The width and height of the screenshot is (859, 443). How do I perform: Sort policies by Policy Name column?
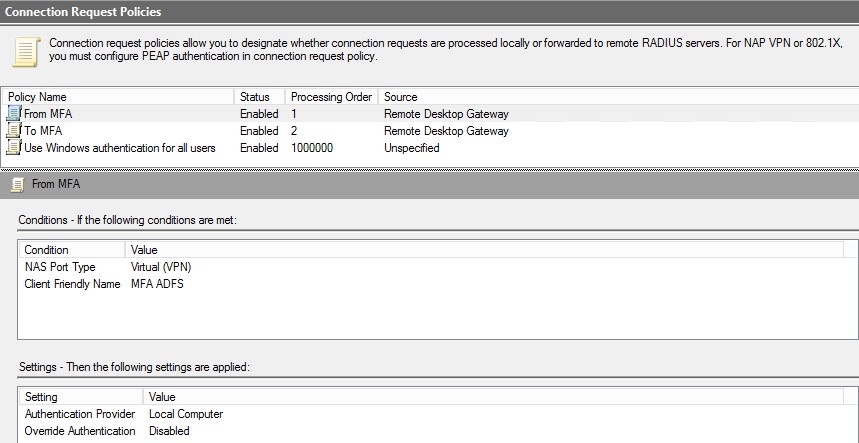click(118, 97)
